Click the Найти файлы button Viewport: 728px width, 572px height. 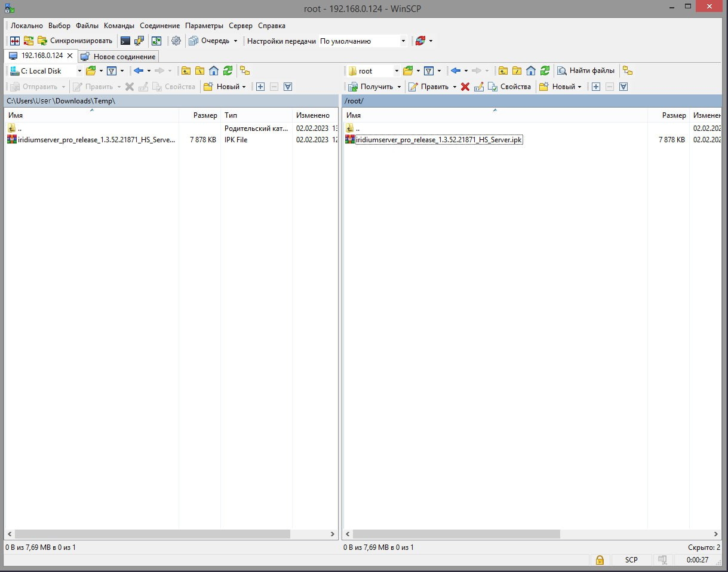point(586,71)
